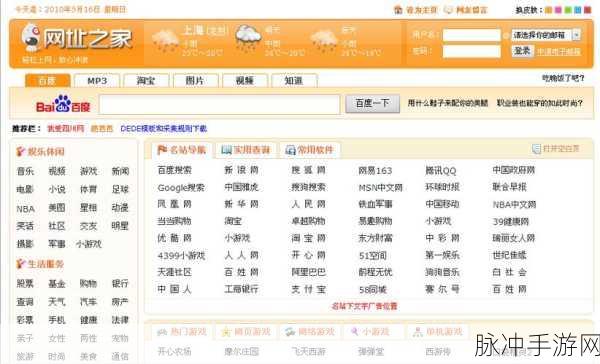
Task: Select the MP3 search tab
Action: (x=97, y=81)
